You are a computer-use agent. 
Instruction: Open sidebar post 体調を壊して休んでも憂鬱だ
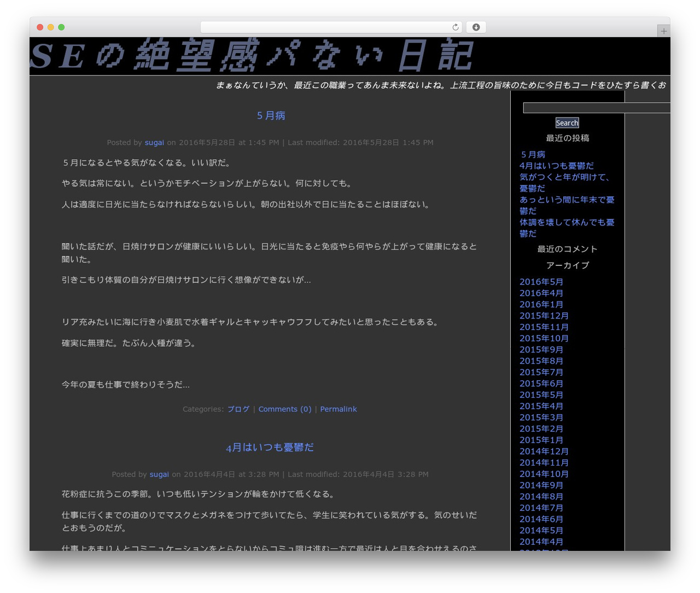click(x=567, y=228)
